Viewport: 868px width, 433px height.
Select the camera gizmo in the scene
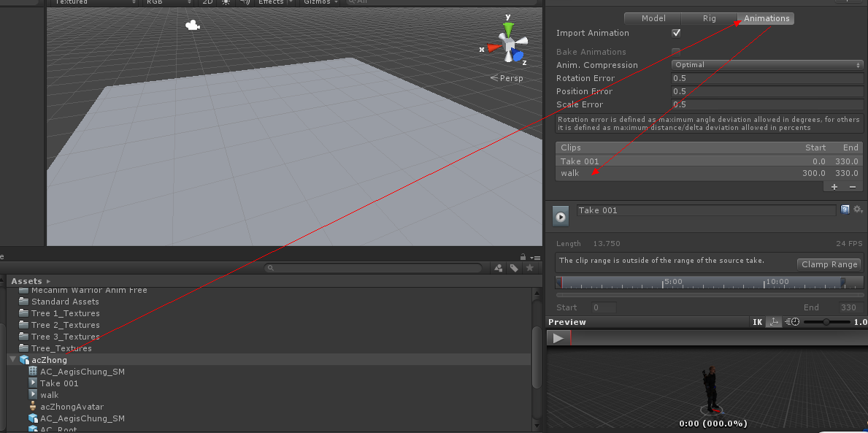[192, 25]
